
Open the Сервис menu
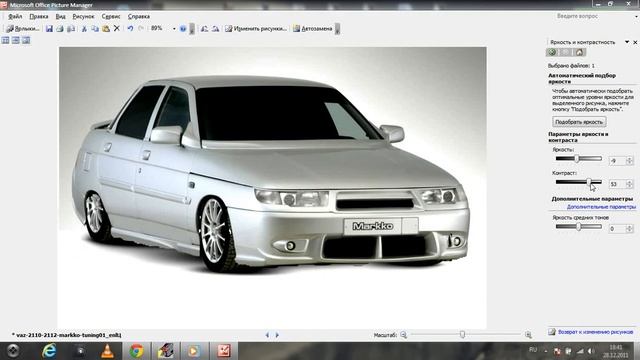111,16
